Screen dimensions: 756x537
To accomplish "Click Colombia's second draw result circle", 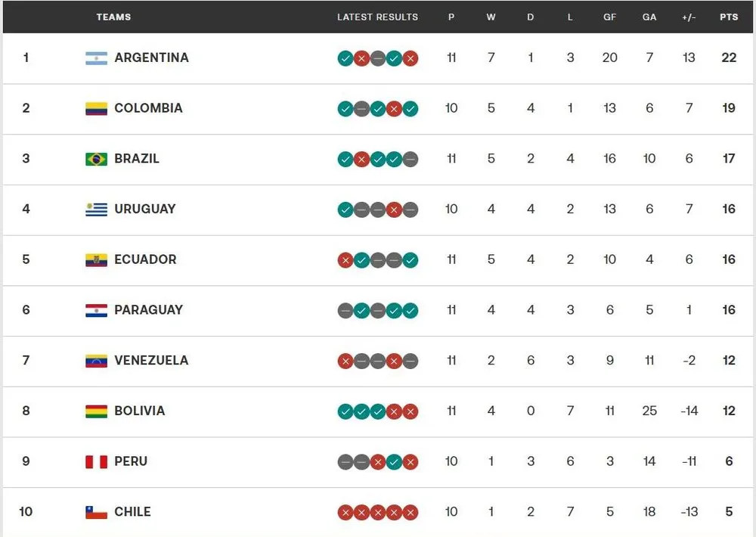I will click(x=362, y=108).
